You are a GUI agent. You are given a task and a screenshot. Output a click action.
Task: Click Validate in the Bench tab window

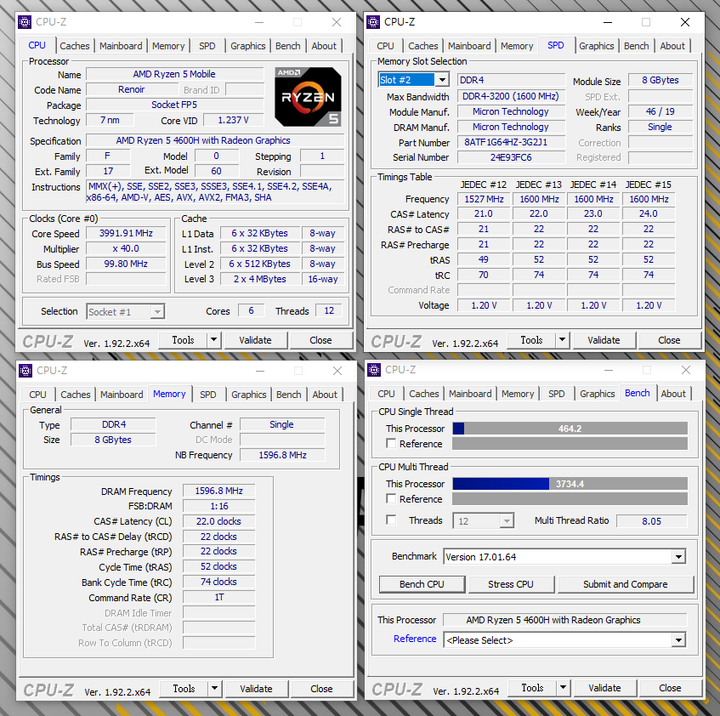pyautogui.click(x=605, y=688)
